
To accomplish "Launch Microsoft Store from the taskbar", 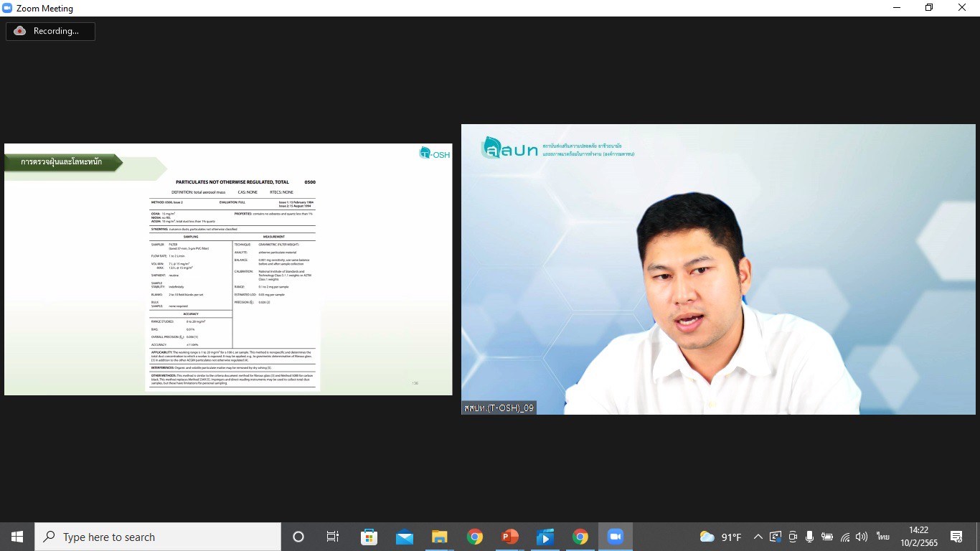I will (x=369, y=537).
